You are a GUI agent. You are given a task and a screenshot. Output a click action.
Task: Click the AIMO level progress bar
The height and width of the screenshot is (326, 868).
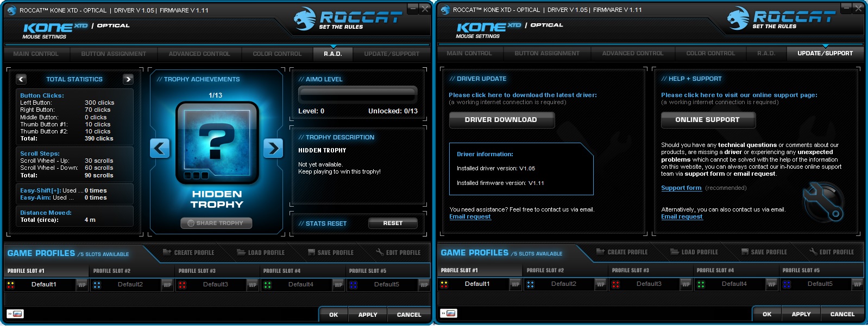(x=358, y=94)
